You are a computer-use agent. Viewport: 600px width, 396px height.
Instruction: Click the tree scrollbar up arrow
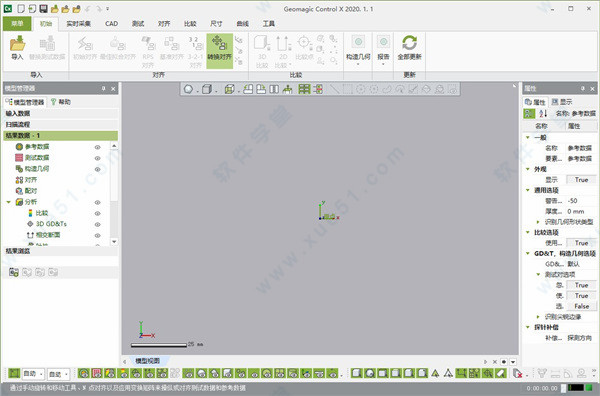pos(114,146)
